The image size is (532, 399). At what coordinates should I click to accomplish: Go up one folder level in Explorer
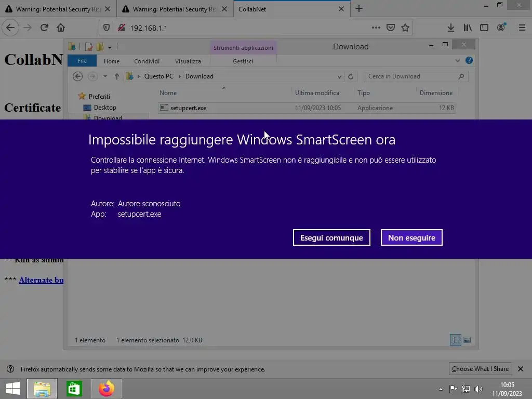pos(117,76)
